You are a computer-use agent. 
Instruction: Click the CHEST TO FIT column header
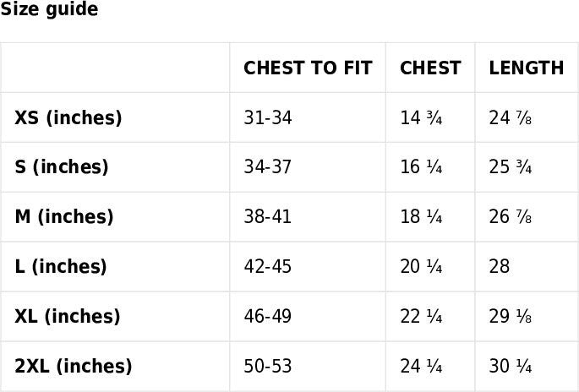[308, 68]
